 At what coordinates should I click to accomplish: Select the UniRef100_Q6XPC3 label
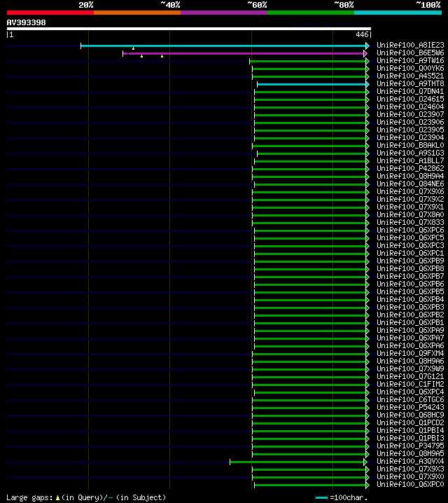tap(410, 245)
